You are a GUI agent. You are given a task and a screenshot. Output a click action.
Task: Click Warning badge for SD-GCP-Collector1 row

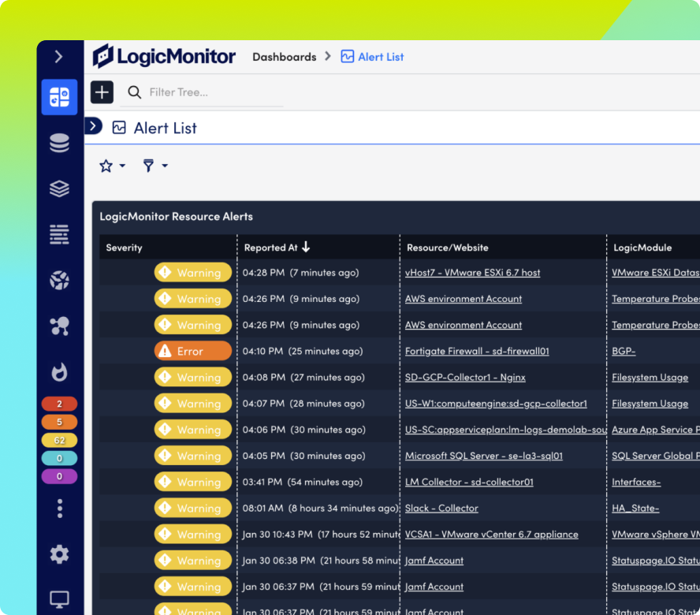click(193, 378)
